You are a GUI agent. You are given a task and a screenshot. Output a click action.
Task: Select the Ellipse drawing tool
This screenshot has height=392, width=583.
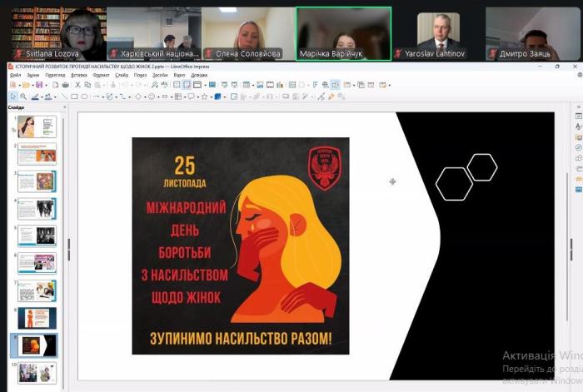click(x=84, y=97)
